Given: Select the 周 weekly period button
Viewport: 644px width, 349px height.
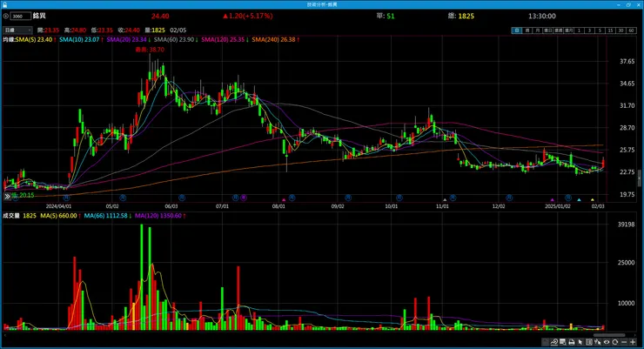Looking at the screenshot, I should 527,30.
